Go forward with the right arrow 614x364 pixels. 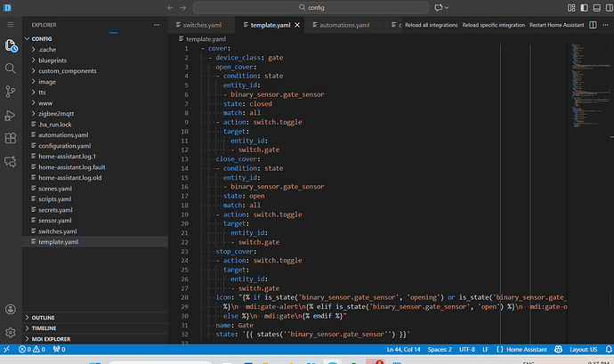pos(183,7)
